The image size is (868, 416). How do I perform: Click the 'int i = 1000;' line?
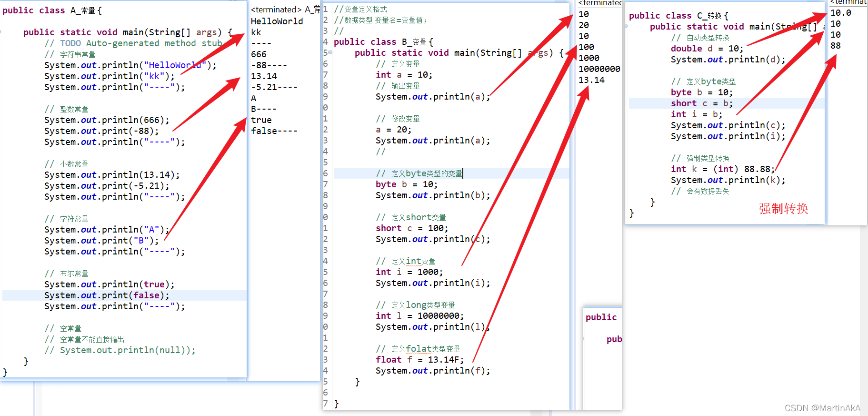pos(409,272)
